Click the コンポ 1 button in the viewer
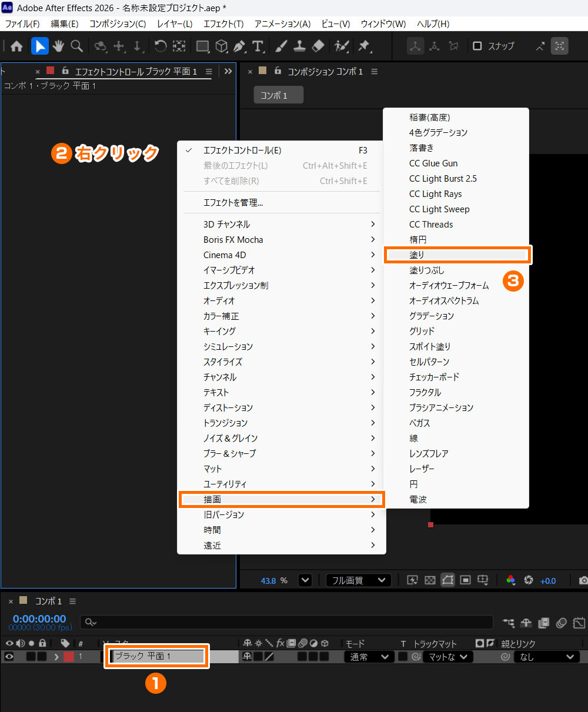This screenshot has height=712, width=588. click(278, 95)
